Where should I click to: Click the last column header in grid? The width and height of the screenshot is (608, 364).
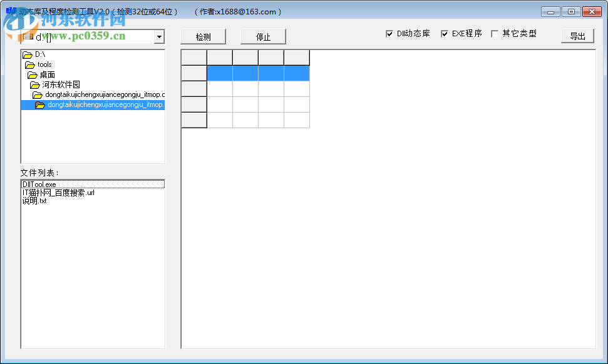297,58
